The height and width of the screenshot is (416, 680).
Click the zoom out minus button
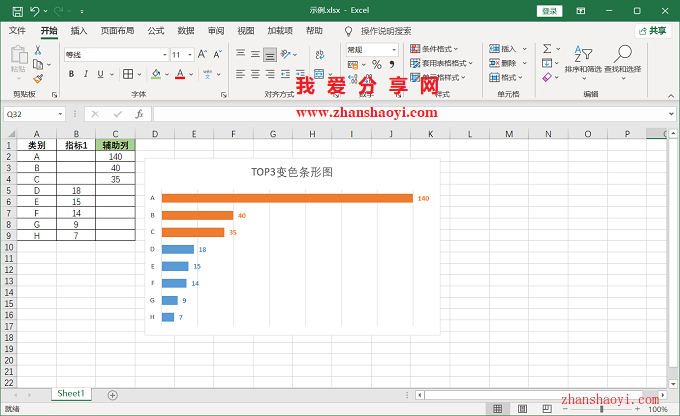pos(565,409)
